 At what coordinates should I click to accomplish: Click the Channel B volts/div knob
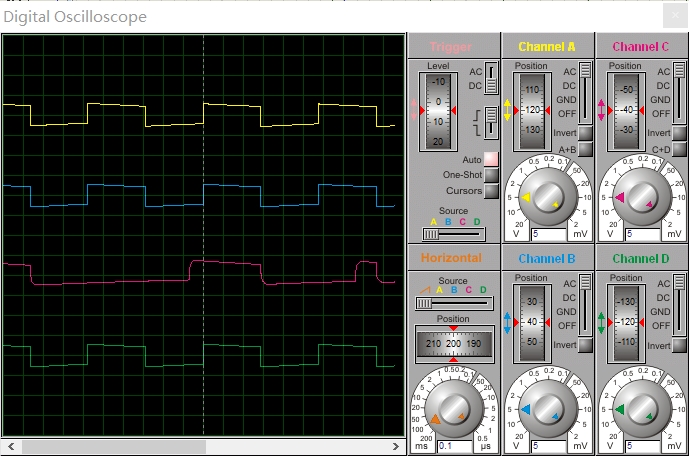[x=547, y=409]
